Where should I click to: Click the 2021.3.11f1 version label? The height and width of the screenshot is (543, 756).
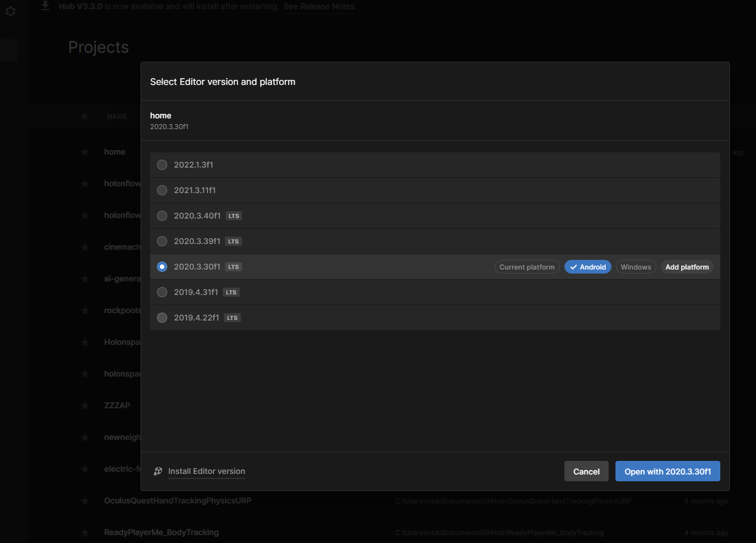click(195, 190)
